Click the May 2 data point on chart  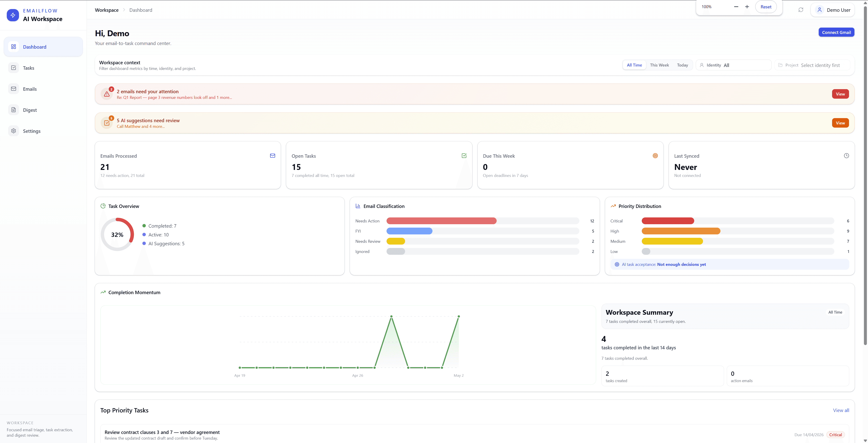tap(459, 317)
